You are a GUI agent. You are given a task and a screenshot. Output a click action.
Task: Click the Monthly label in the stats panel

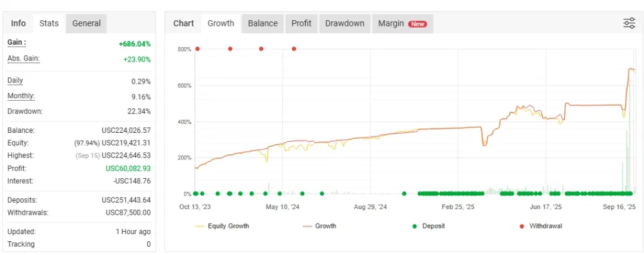coord(21,96)
